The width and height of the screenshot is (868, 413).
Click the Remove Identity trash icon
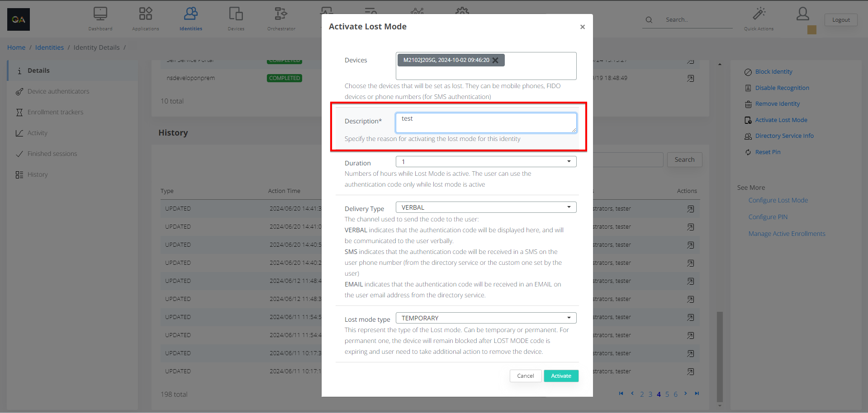[x=748, y=104]
